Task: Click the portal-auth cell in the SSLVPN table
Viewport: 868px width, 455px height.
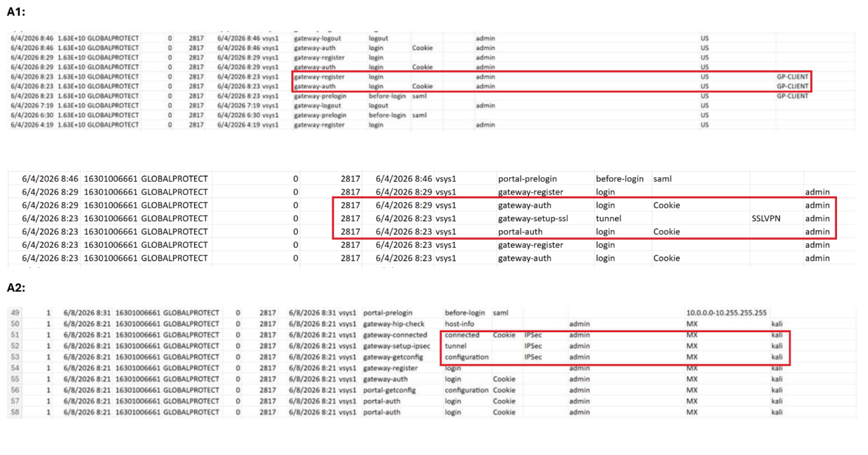Action: tap(520, 231)
